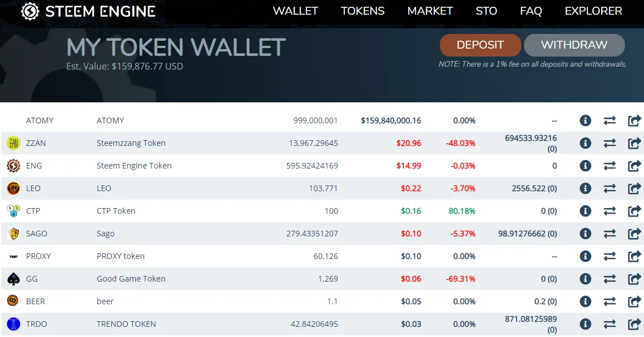The image size is (644, 337).
Task: Send ATOMY tokens with share icon
Action: click(x=634, y=120)
